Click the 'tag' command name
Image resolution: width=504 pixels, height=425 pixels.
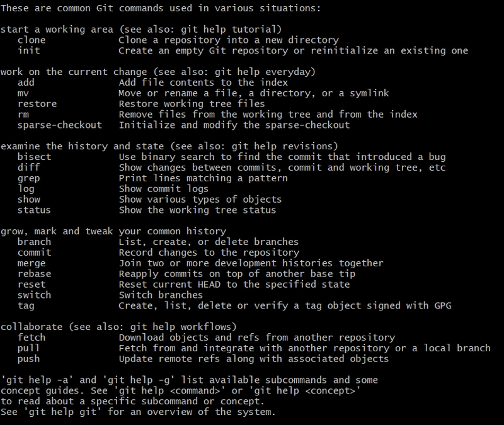(x=26, y=305)
